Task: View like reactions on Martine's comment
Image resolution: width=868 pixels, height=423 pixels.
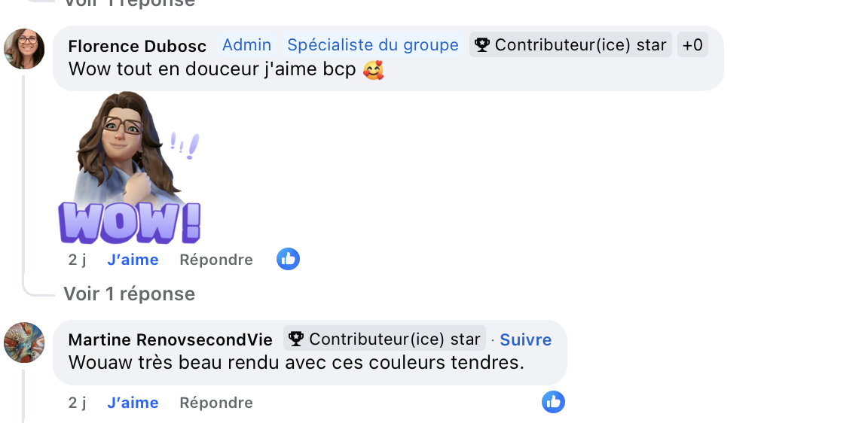Action: click(553, 403)
